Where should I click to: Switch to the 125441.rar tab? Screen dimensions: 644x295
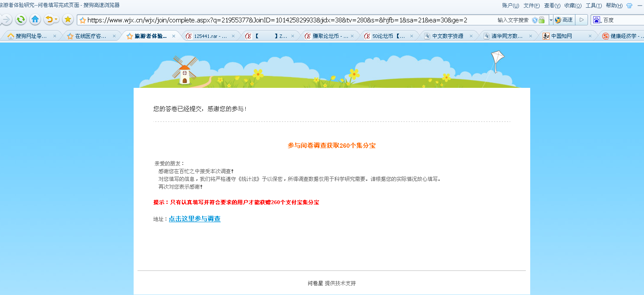[x=210, y=36]
